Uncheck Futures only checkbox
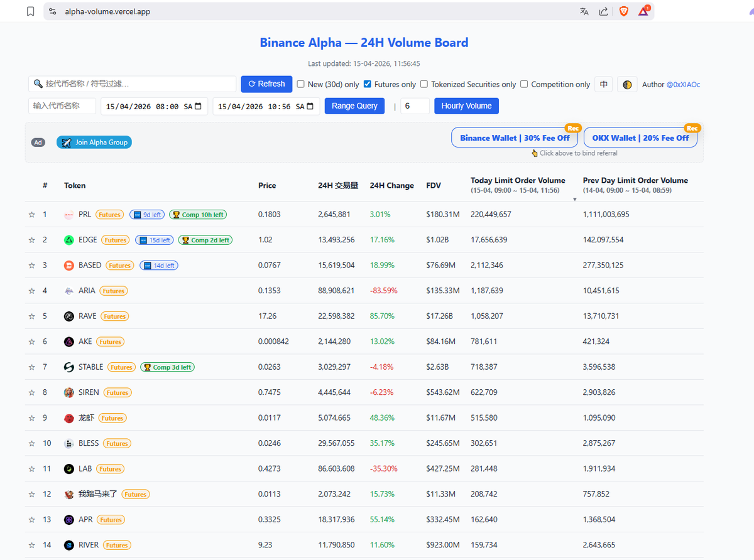This screenshot has width=754, height=560. (x=368, y=84)
